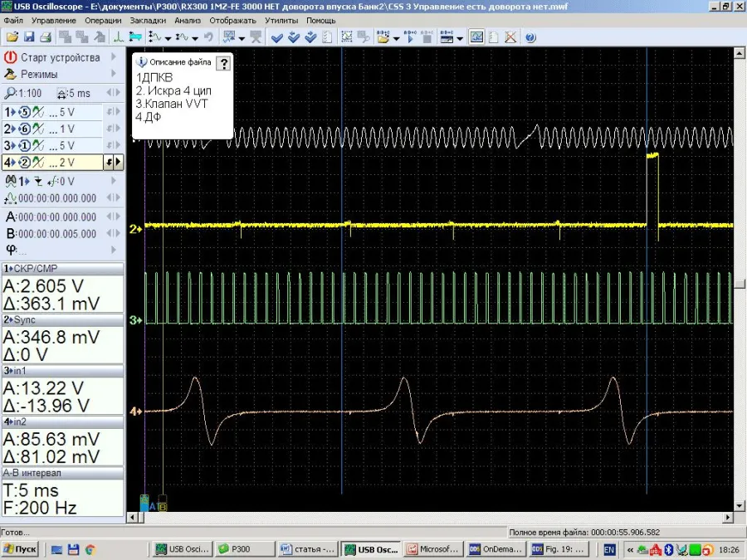Expand the Режимы submenu arrow

pyautogui.click(x=114, y=74)
